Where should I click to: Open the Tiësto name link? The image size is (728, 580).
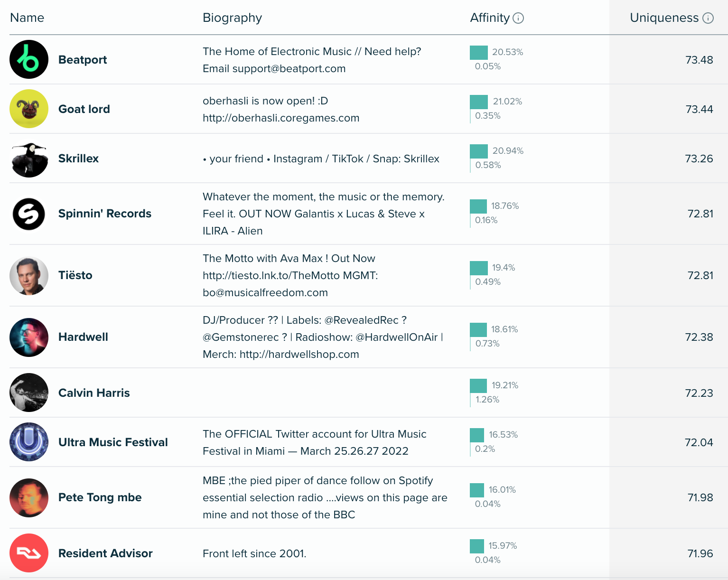[x=75, y=275]
